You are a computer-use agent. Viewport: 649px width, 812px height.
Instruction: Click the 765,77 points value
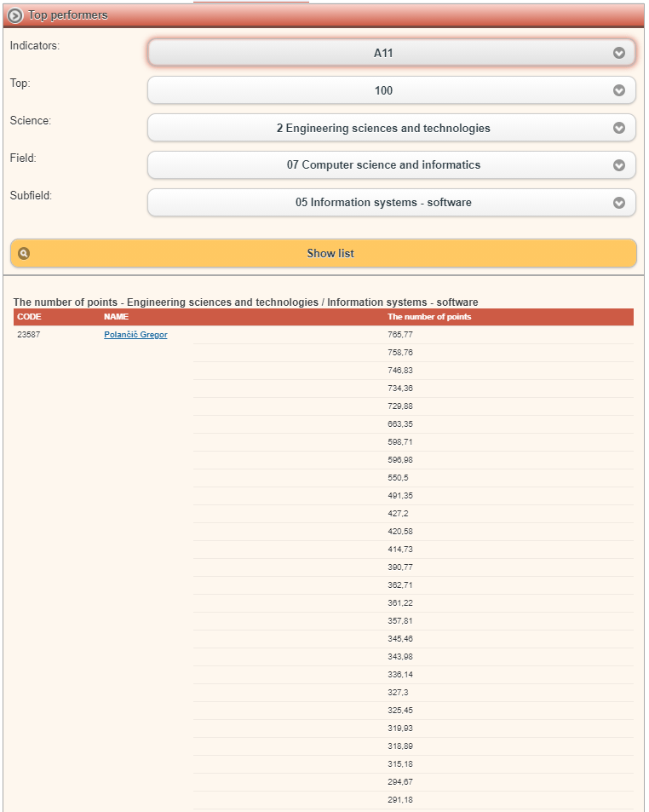400,335
